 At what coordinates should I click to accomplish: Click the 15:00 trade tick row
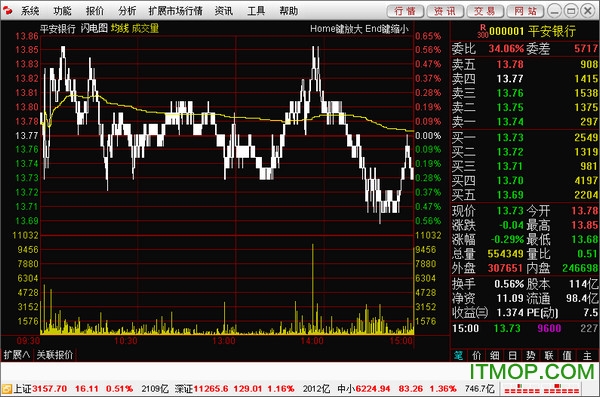(x=525, y=328)
